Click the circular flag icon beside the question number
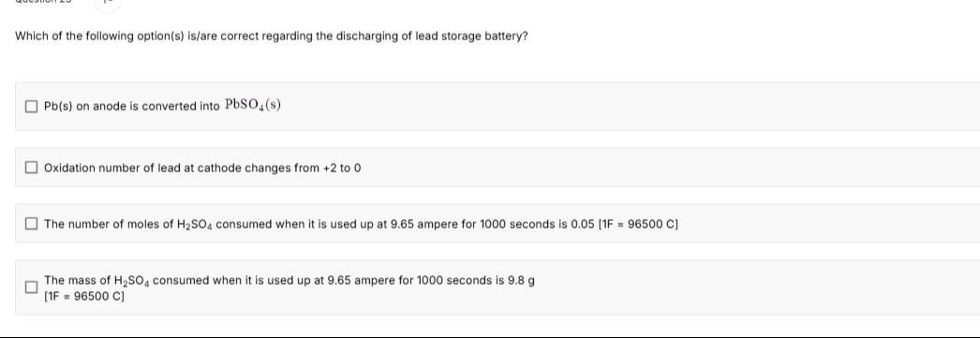 (x=108, y=3)
